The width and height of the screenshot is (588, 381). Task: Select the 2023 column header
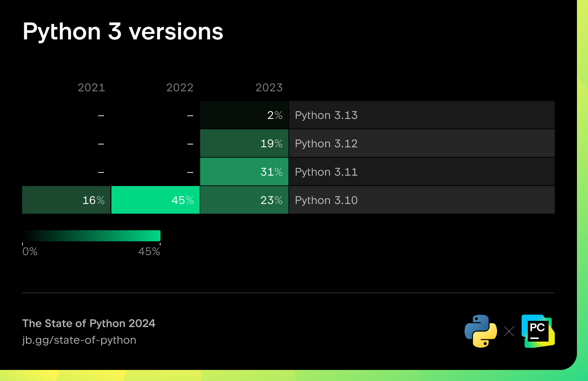pyautogui.click(x=269, y=88)
